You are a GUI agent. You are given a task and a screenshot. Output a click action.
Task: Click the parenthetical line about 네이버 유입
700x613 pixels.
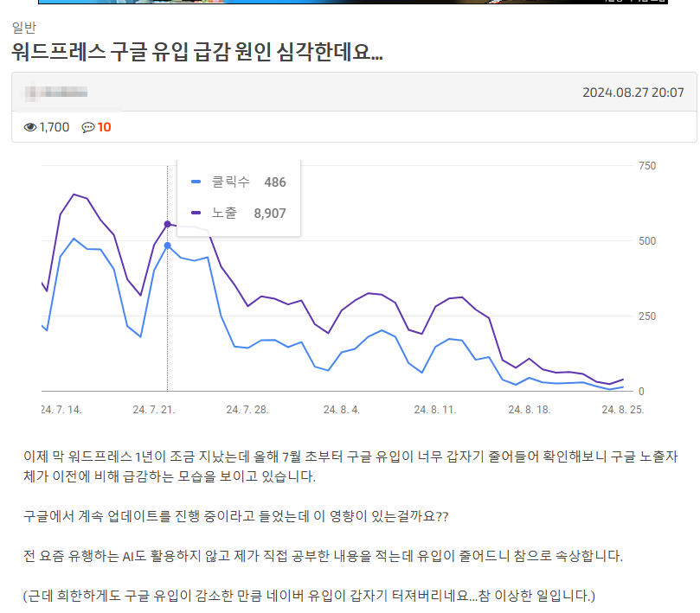309,596
